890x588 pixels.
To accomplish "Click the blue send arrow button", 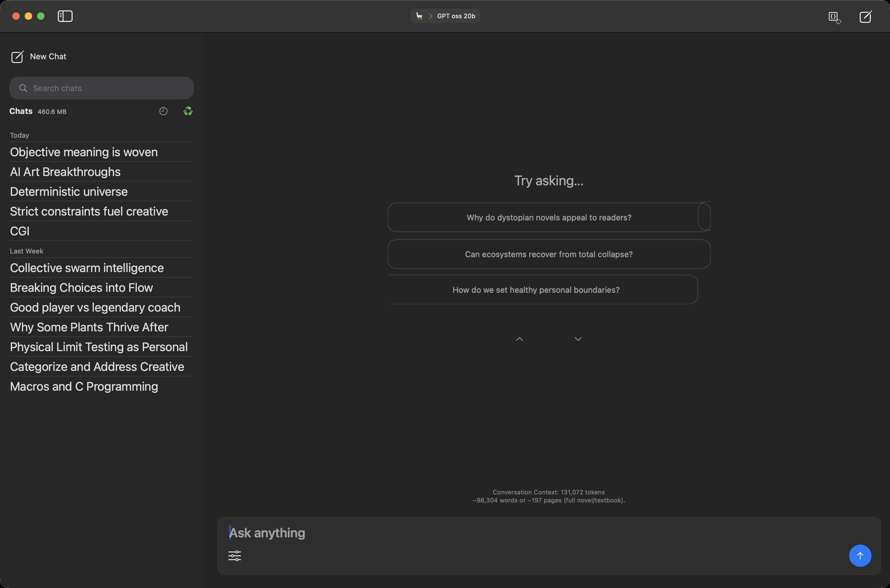I will click(x=860, y=555).
